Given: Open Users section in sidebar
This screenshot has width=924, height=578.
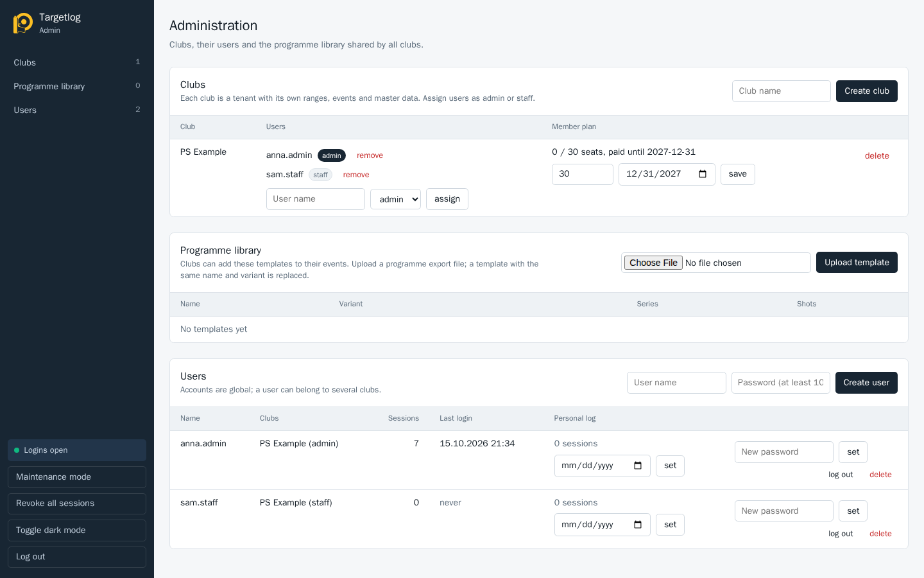Looking at the screenshot, I should (x=77, y=110).
